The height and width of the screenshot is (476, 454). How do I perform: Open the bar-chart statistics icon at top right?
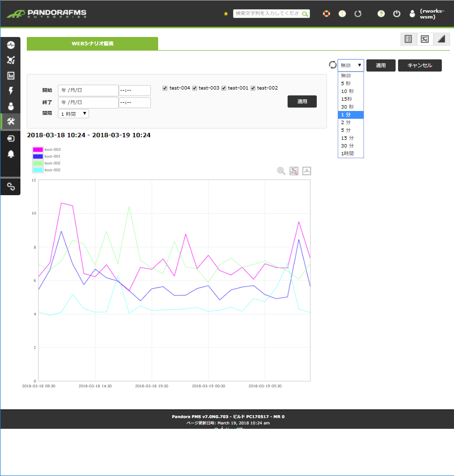click(441, 39)
